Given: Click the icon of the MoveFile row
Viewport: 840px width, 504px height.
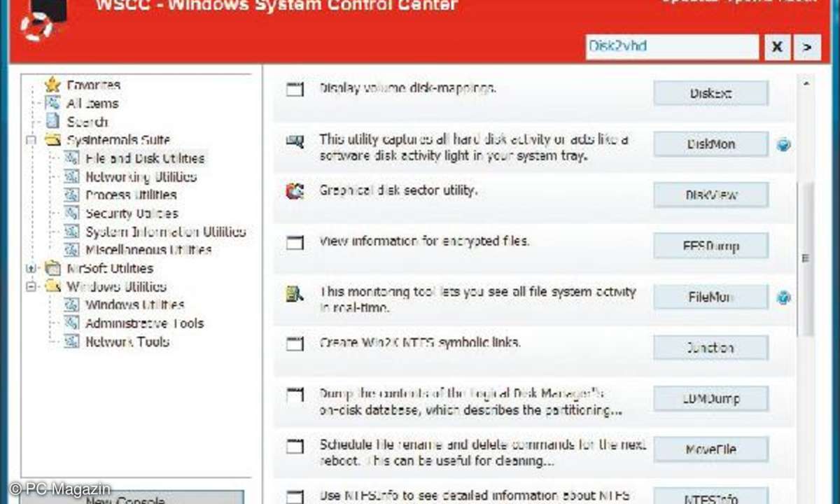Looking at the screenshot, I should [x=295, y=447].
